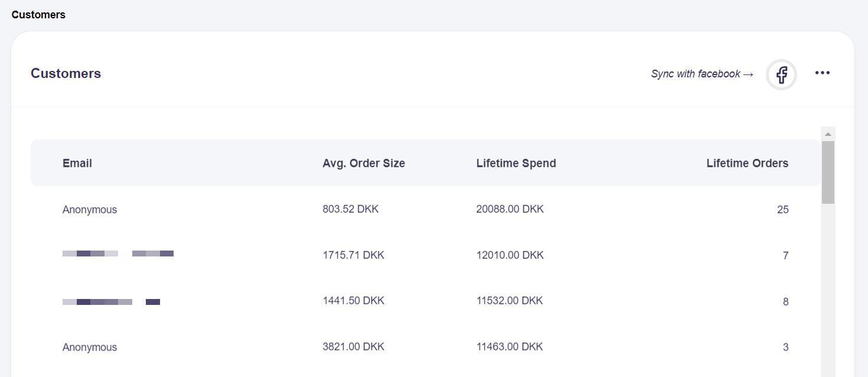Sort by Lifetime Orders column header

[747, 163]
